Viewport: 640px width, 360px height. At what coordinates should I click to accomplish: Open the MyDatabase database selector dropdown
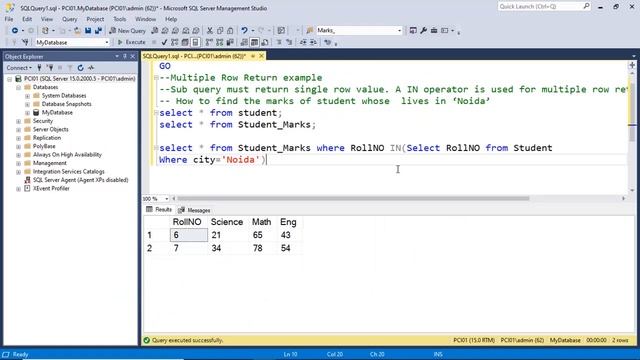pyautogui.click(x=107, y=42)
